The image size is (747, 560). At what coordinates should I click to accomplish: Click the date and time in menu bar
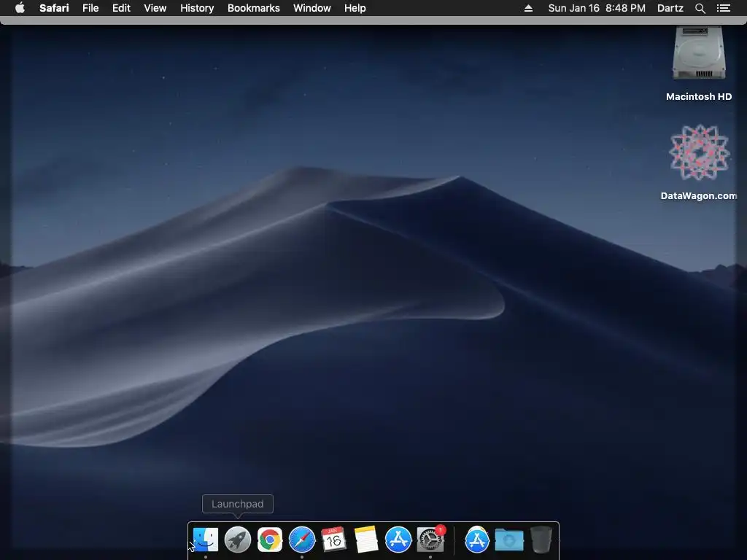click(597, 8)
